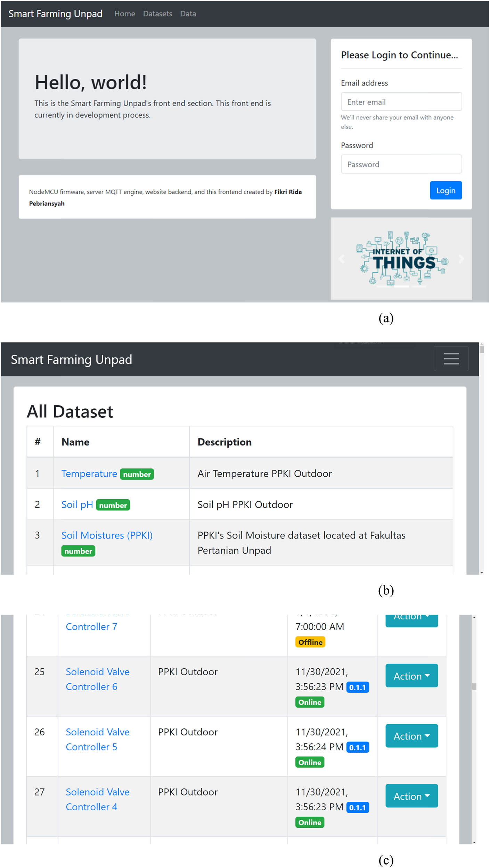Screen dimensions: 490x868
Task: Open the hamburger menu in panel (b)
Action: point(451,358)
